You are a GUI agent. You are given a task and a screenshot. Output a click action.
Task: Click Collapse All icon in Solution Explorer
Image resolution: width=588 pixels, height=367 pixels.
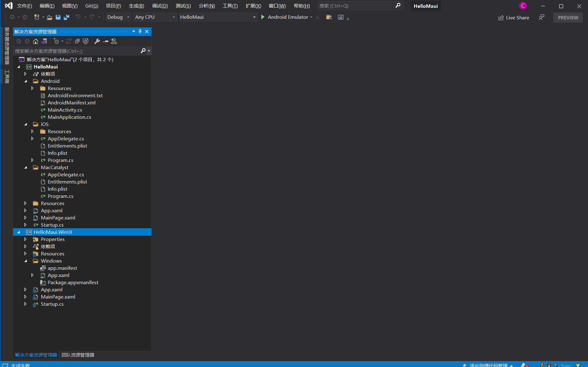77,41
